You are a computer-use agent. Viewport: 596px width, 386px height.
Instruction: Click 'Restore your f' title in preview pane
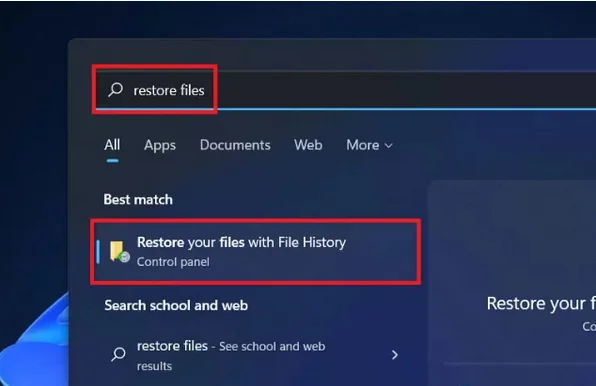point(541,304)
